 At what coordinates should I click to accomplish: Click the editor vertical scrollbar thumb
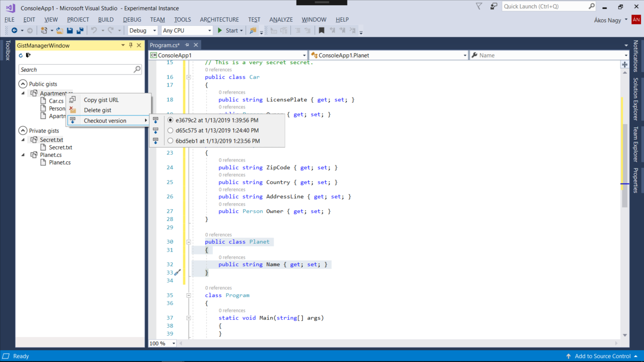click(x=625, y=165)
